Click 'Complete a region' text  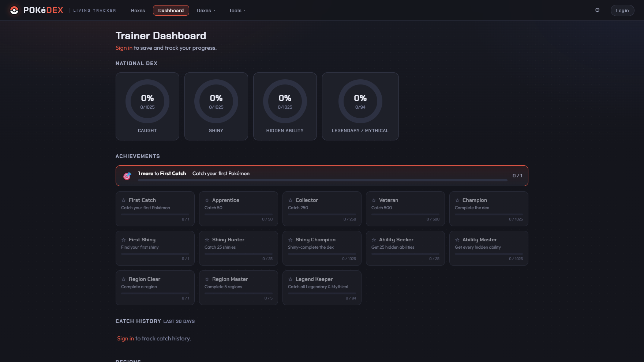click(x=139, y=287)
